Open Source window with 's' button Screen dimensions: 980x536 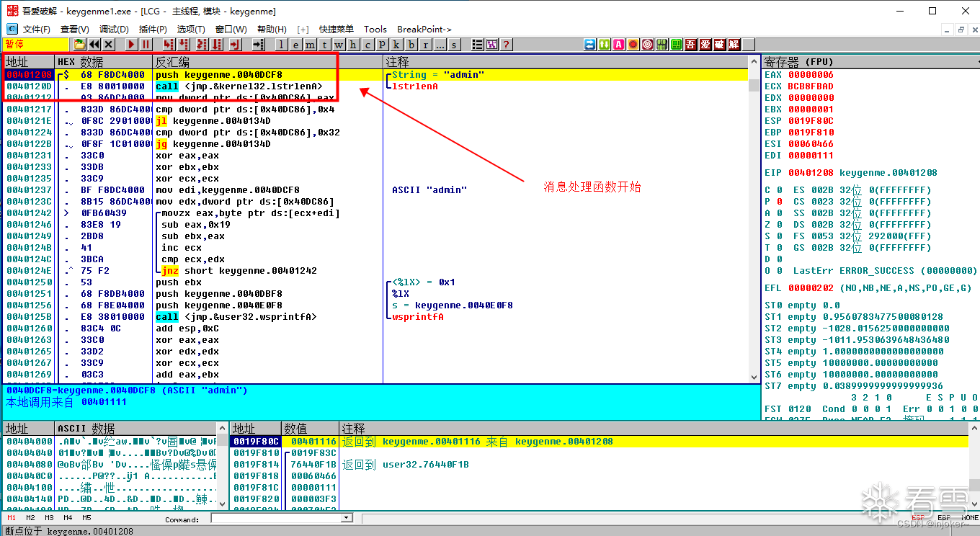click(454, 45)
